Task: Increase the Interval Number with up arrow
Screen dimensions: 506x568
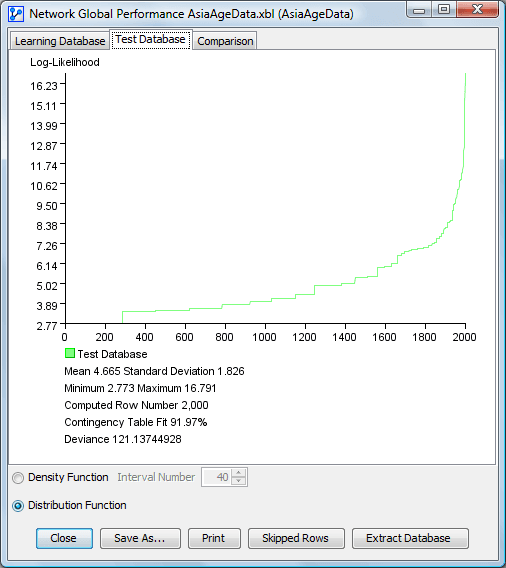Action: point(238,473)
